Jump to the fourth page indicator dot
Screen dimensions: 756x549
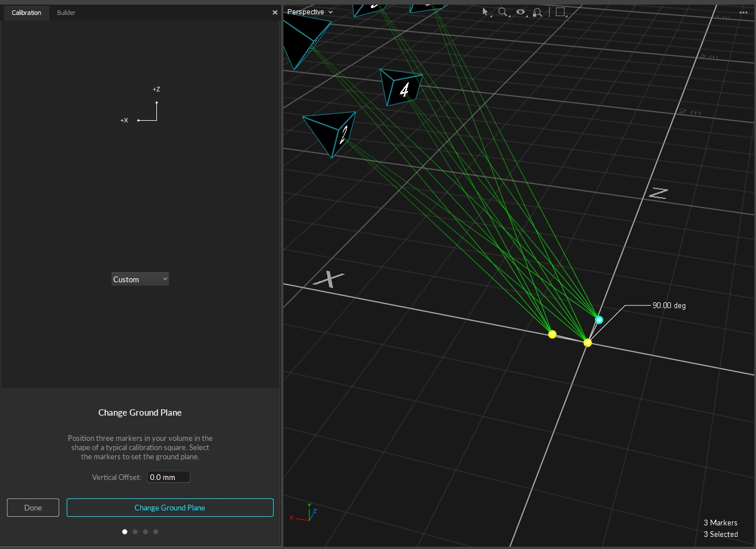click(156, 532)
